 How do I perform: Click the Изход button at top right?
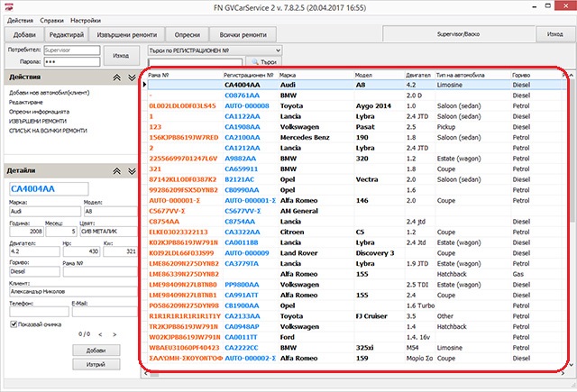pyautogui.click(x=555, y=34)
